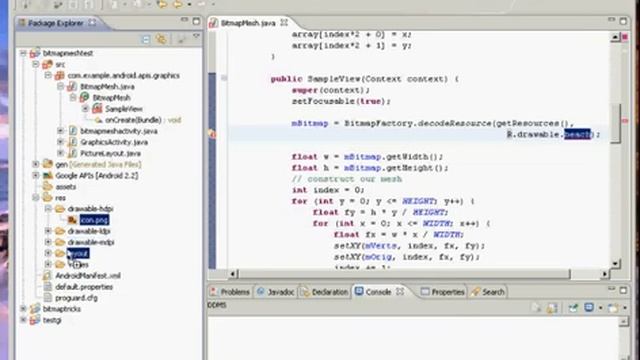Screen dimensions: 640x360
Task: Expand the testgl project
Action: (x=23, y=320)
